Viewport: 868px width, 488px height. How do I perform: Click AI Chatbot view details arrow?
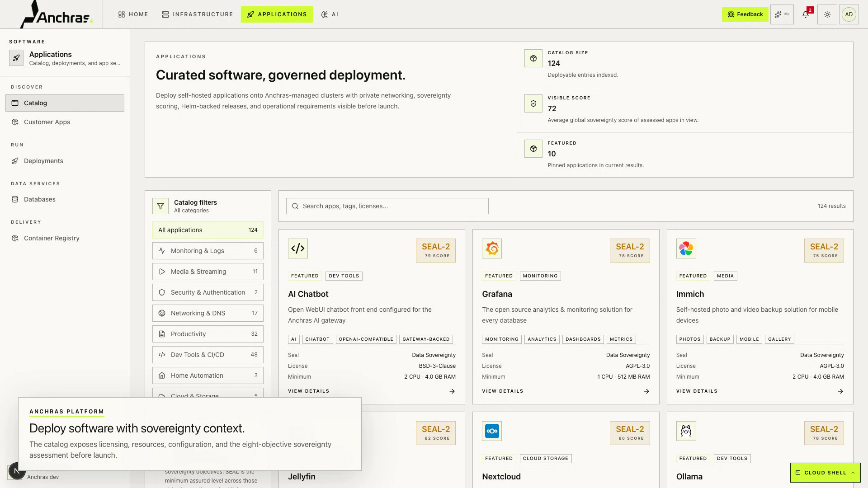point(452,391)
